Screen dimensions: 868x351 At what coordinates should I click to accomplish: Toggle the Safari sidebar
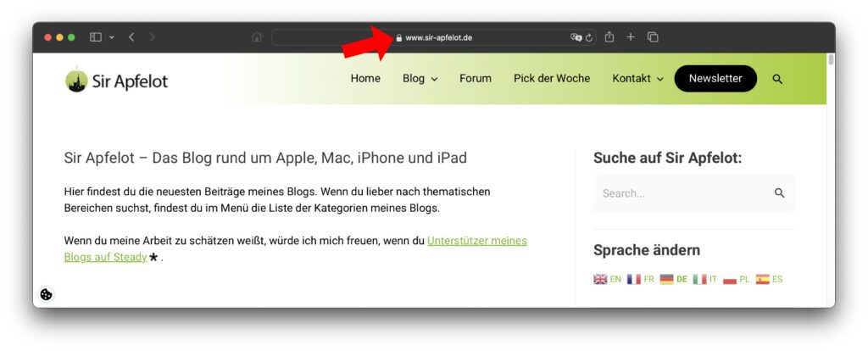click(96, 37)
